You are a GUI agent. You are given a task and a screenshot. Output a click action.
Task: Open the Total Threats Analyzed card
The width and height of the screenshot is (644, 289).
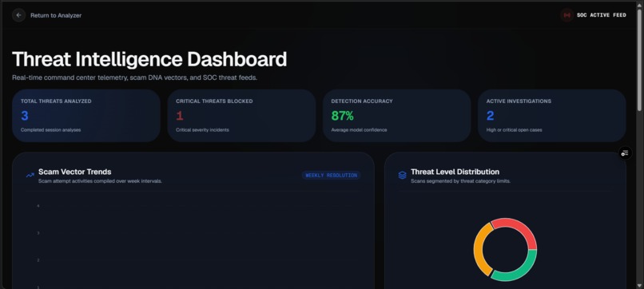tap(85, 116)
